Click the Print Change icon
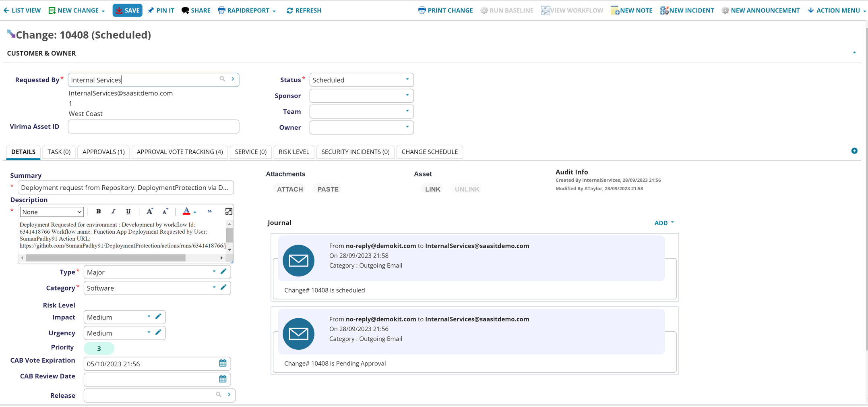This screenshot has width=868, height=407. click(422, 10)
